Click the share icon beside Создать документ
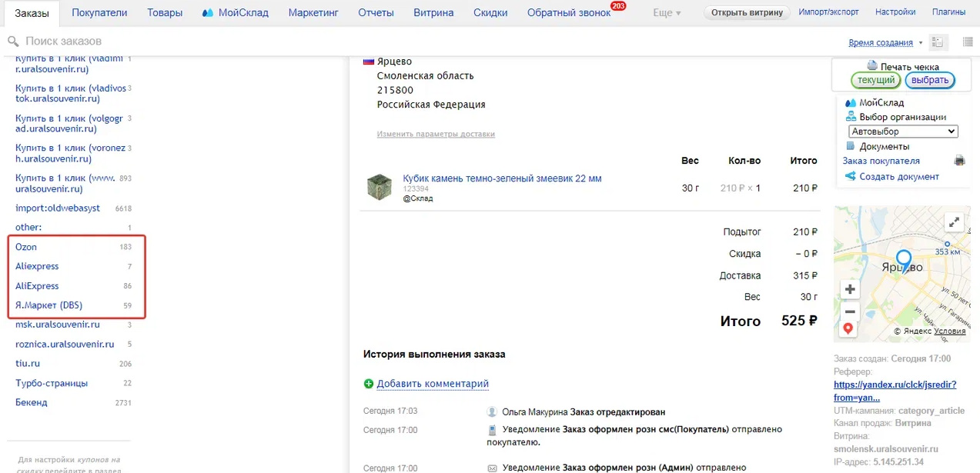The image size is (980, 473). click(851, 176)
